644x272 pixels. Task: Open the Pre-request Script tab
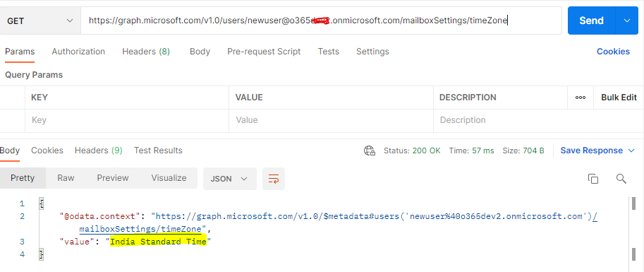tap(264, 52)
